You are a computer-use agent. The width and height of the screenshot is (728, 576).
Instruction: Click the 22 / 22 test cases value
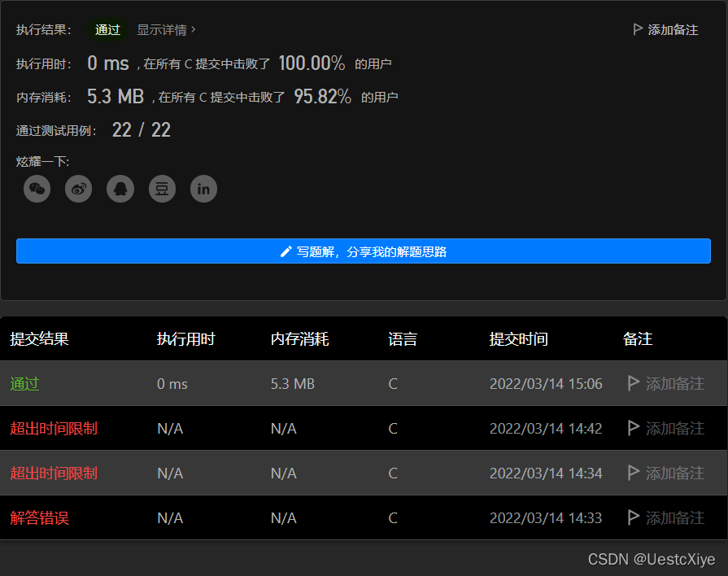142,130
